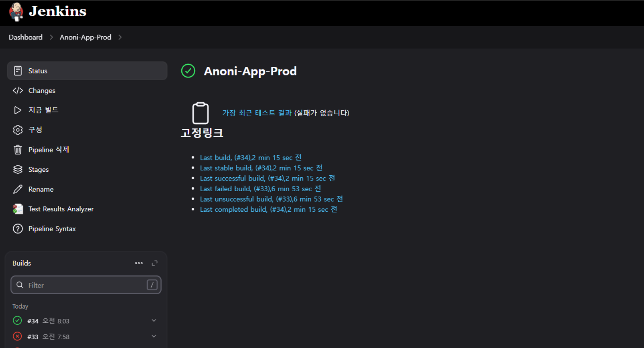Click the 오전 8:03 build timestamp
644x348 pixels.
click(56, 321)
